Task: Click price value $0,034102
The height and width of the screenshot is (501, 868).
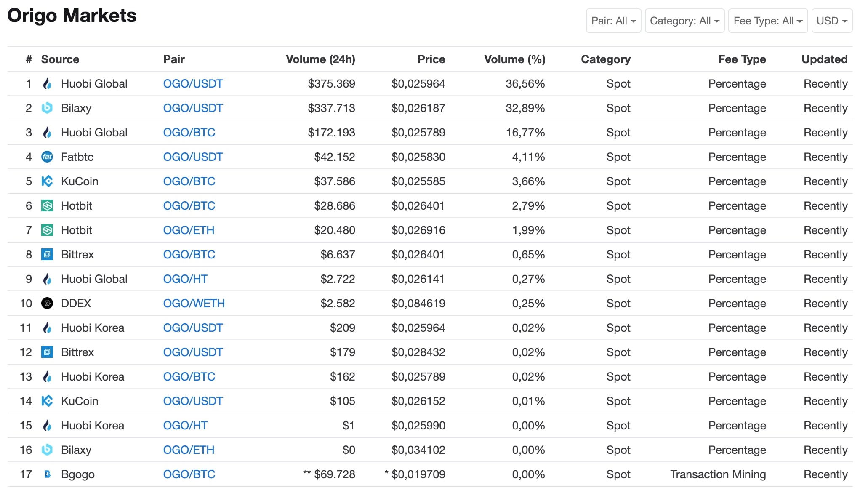Action: pyautogui.click(x=418, y=450)
